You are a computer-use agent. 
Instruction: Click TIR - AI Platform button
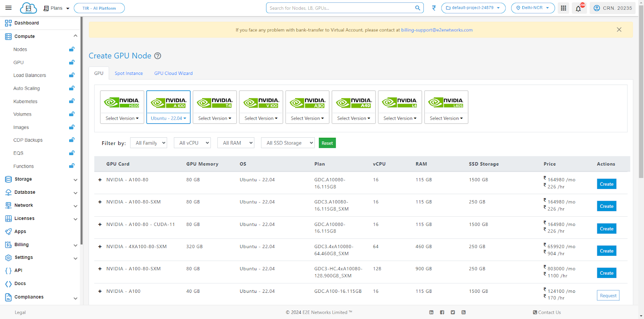(99, 8)
